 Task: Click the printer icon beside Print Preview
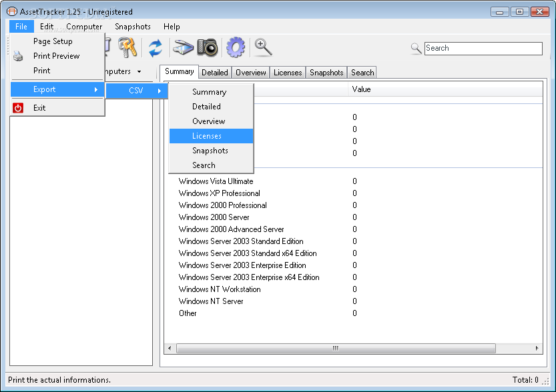(18, 56)
